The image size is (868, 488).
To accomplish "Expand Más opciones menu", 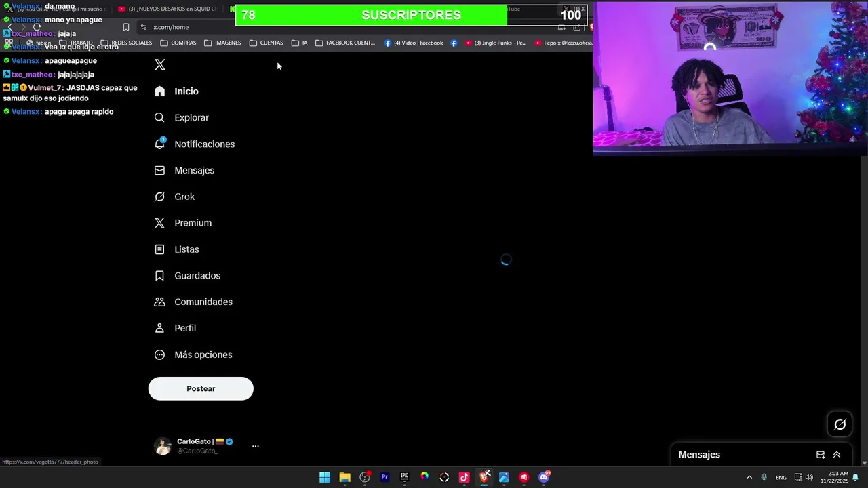I will pos(193,354).
